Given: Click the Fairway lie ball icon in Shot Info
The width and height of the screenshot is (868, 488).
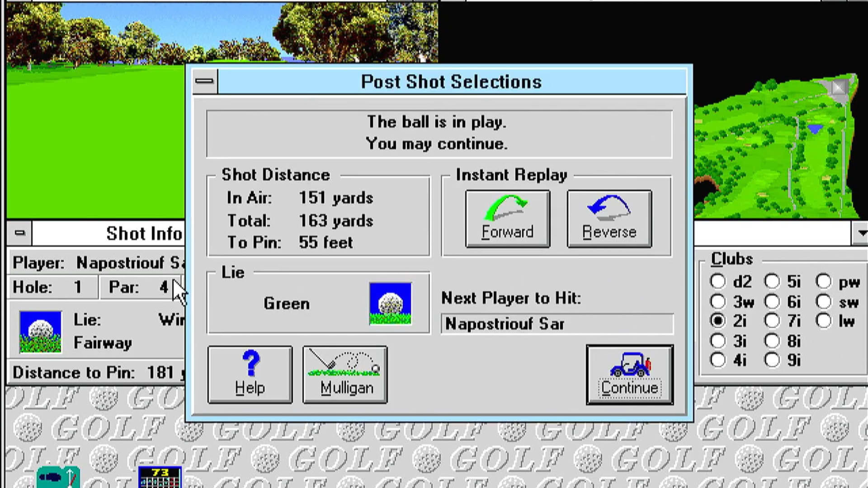Looking at the screenshot, I should [x=40, y=332].
